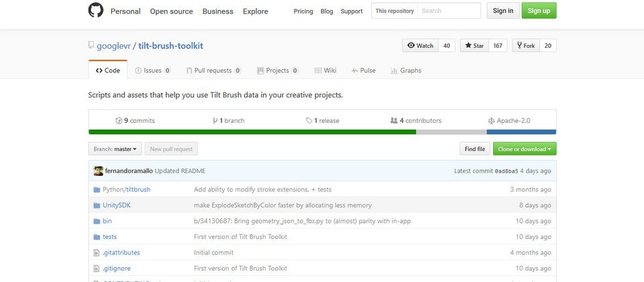Screen dimensions: 644x282
Task: Click the folder icon next to bin
Action: pos(97,221)
